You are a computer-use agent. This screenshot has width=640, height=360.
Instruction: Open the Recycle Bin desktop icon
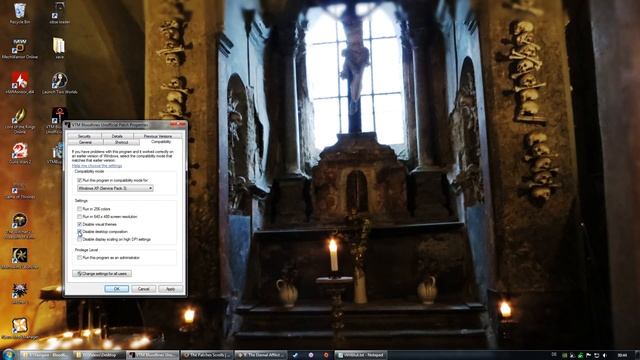pos(20,13)
